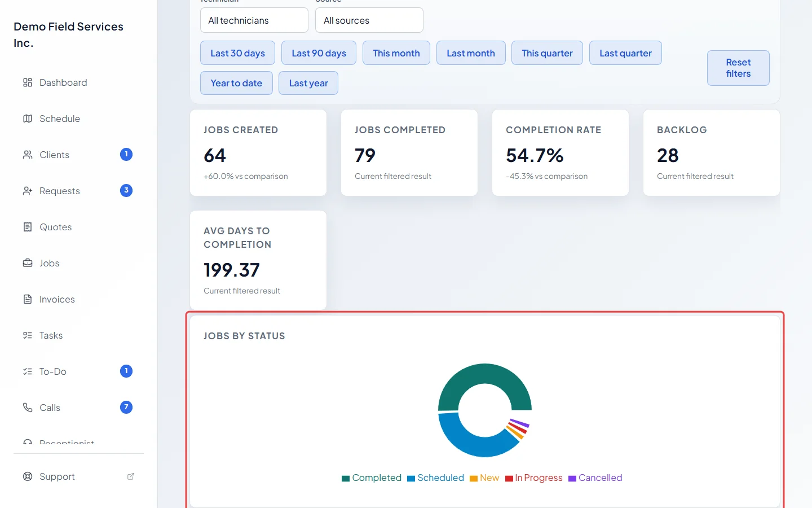Apply the Last 30 days filter
Image resolution: width=812 pixels, height=508 pixels.
point(237,53)
